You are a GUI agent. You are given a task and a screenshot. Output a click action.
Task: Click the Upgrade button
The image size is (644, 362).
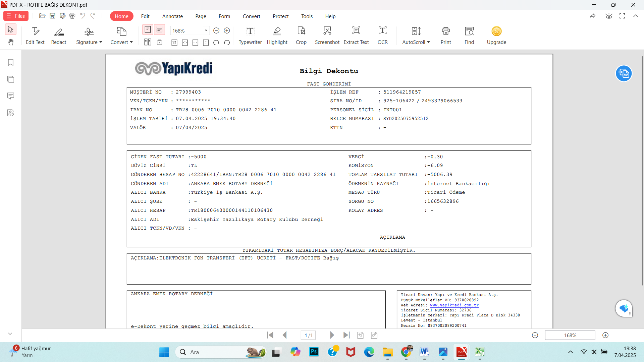(x=496, y=36)
